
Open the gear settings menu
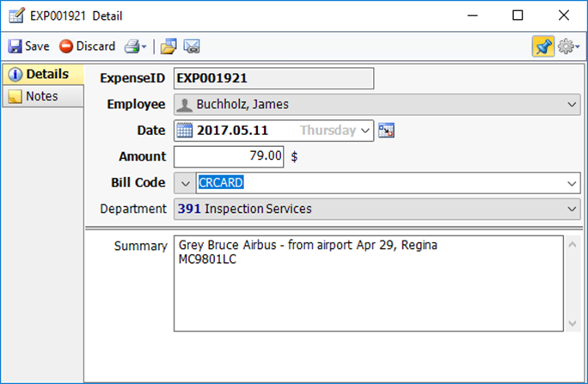568,46
